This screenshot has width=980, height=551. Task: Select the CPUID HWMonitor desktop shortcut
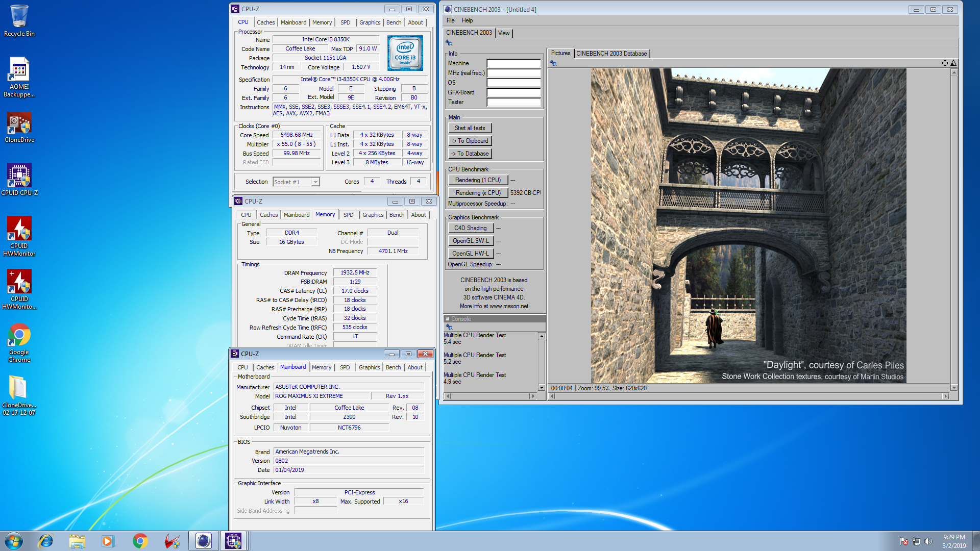[x=19, y=236]
